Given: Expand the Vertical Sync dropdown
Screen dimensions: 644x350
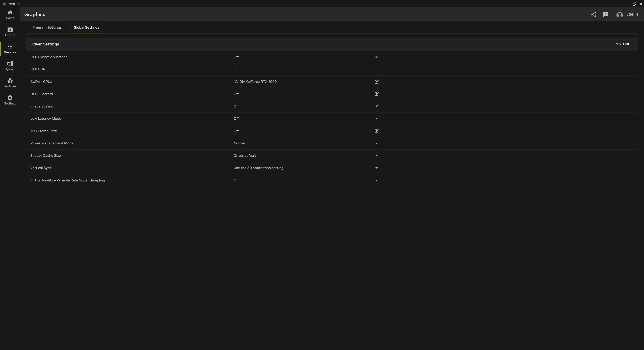Looking at the screenshot, I should (376, 168).
